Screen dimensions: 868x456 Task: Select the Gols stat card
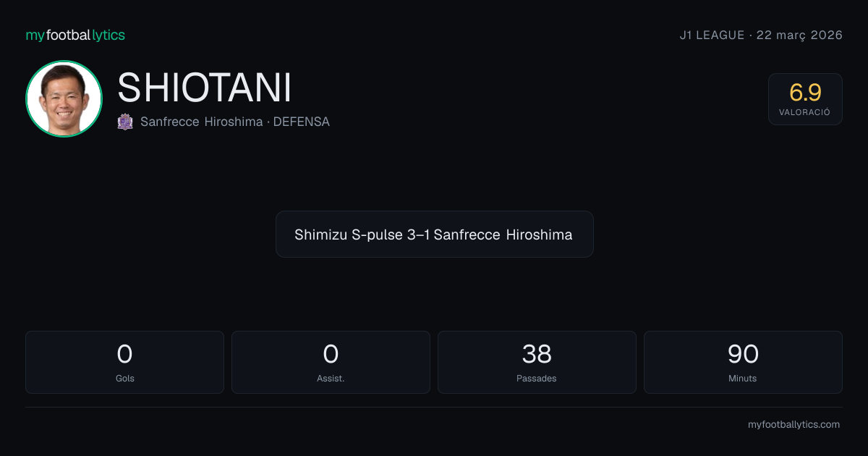click(x=124, y=362)
